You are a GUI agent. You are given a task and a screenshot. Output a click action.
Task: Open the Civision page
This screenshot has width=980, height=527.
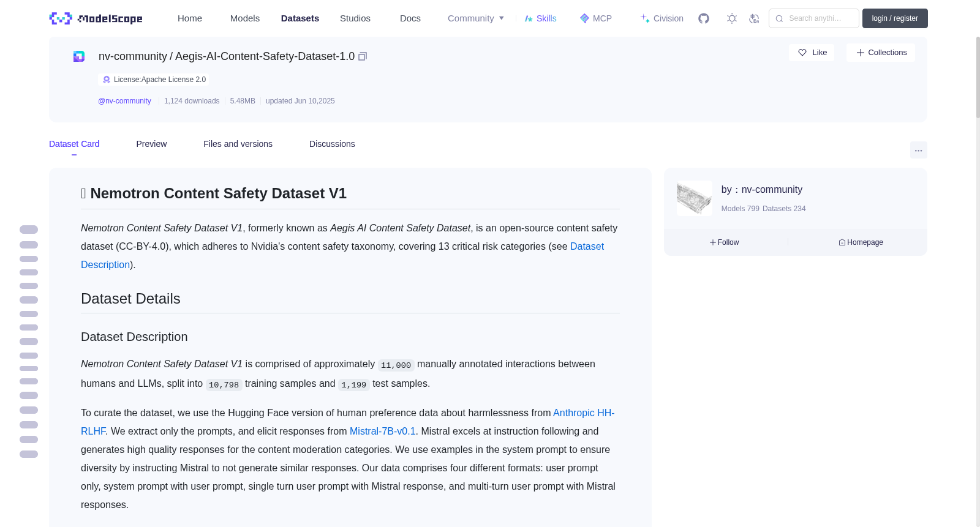(662, 18)
